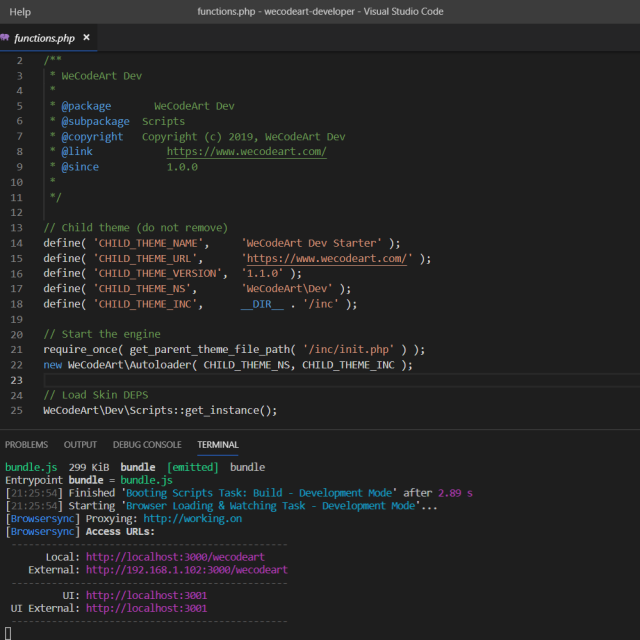Image resolution: width=640 pixels, height=640 pixels.
Task: Click require_once on line 21
Action: click(80, 350)
